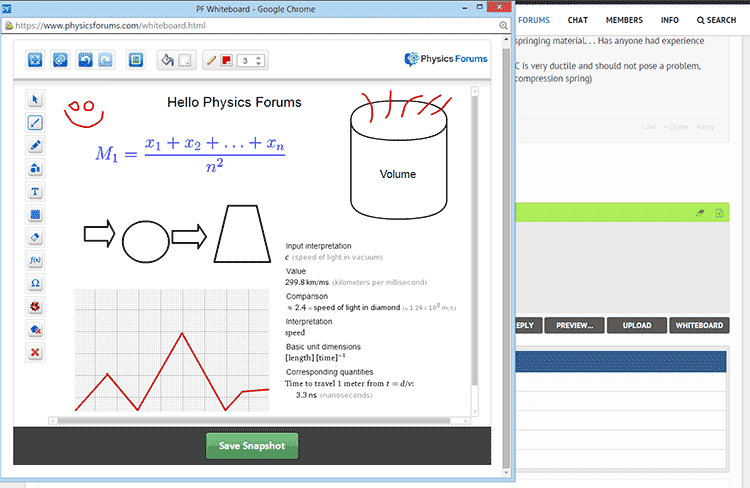Click the paint bucket fill icon
This screenshot has width=750, height=488.
(167, 60)
